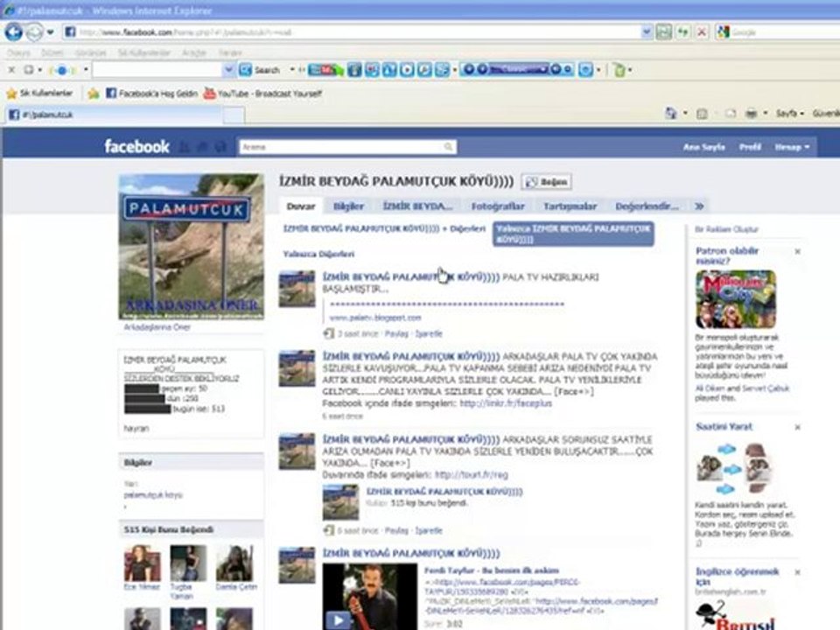Close the 'Saatini Yarat' ad
The width and height of the screenshot is (840, 630).
pyautogui.click(x=797, y=427)
